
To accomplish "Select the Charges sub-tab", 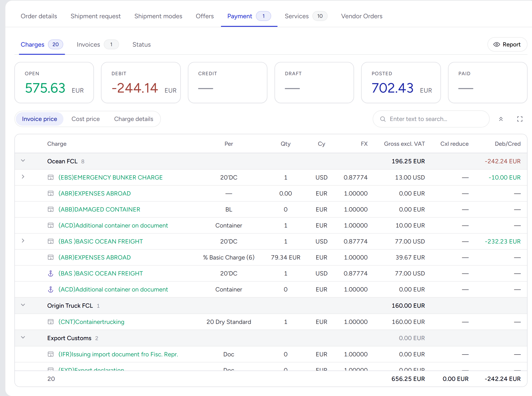I will [42, 45].
